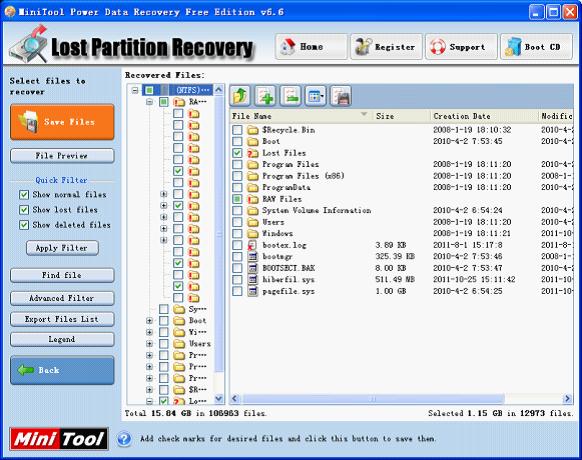The image size is (582, 460).
Task: Click the Program Files folder icon
Action: point(253,164)
